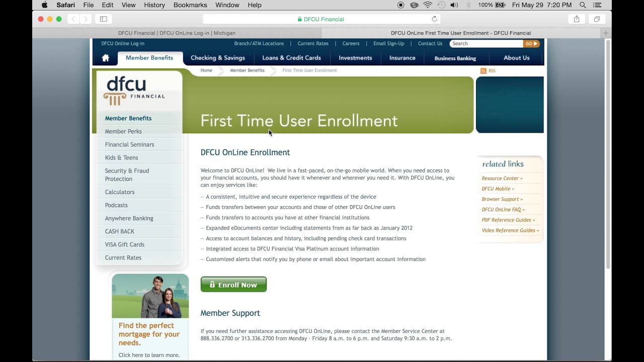Screen dimensions: 644x362
Task: Click the Enroll Now button
Action: click(x=233, y=285)
